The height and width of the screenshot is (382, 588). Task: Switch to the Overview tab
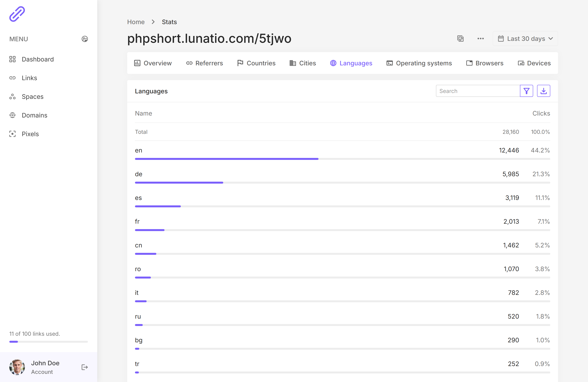153,63
